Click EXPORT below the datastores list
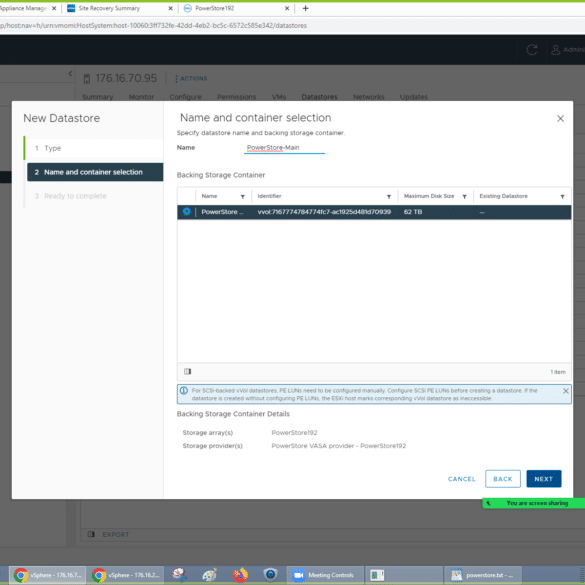This screenshot has width=585, height=585. pos(116,535)
